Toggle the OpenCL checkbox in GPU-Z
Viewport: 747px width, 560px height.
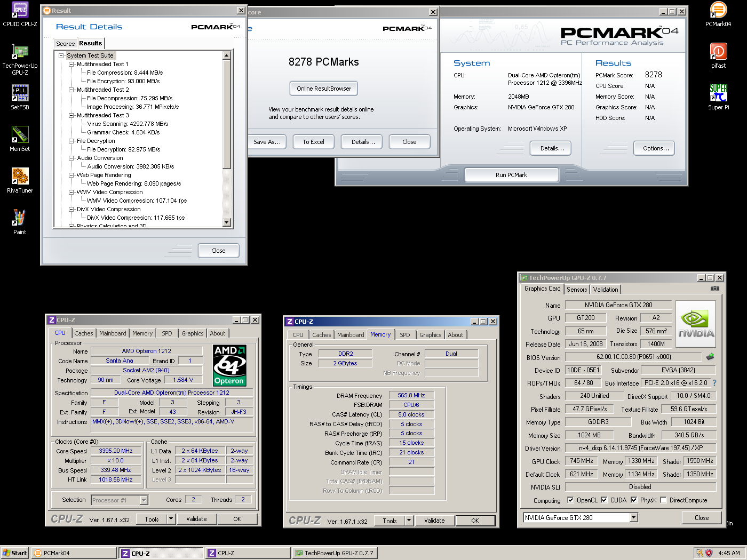[570, 500]
